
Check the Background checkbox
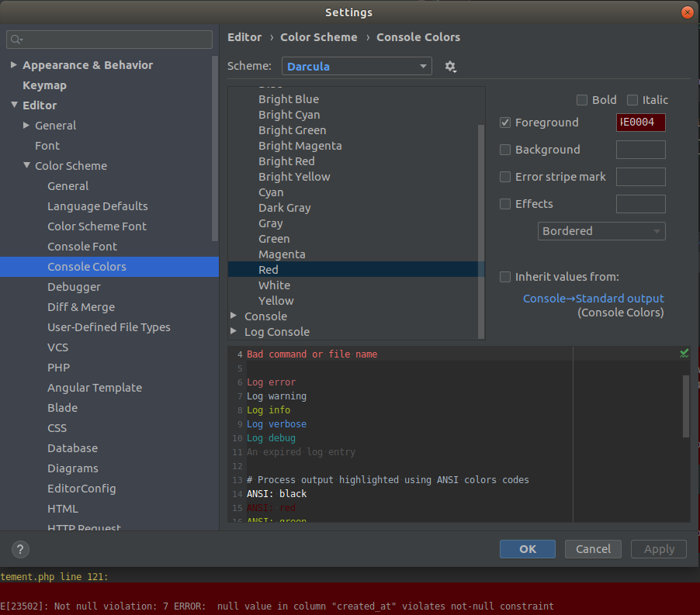click(505, 150)
